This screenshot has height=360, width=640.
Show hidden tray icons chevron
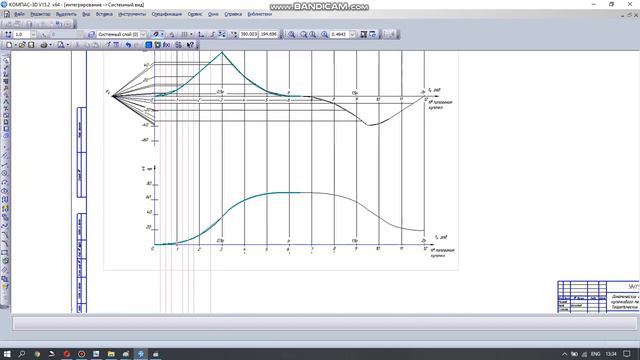point(564,354)
